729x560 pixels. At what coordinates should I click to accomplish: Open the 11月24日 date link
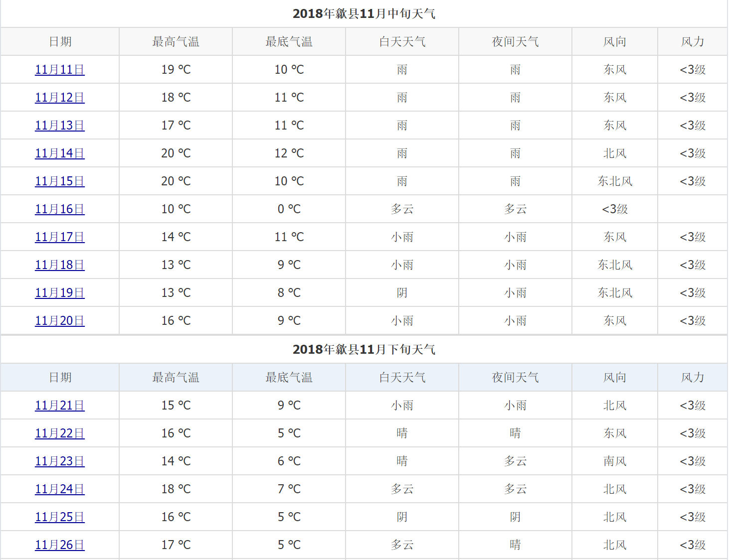[x=60, y=489]
